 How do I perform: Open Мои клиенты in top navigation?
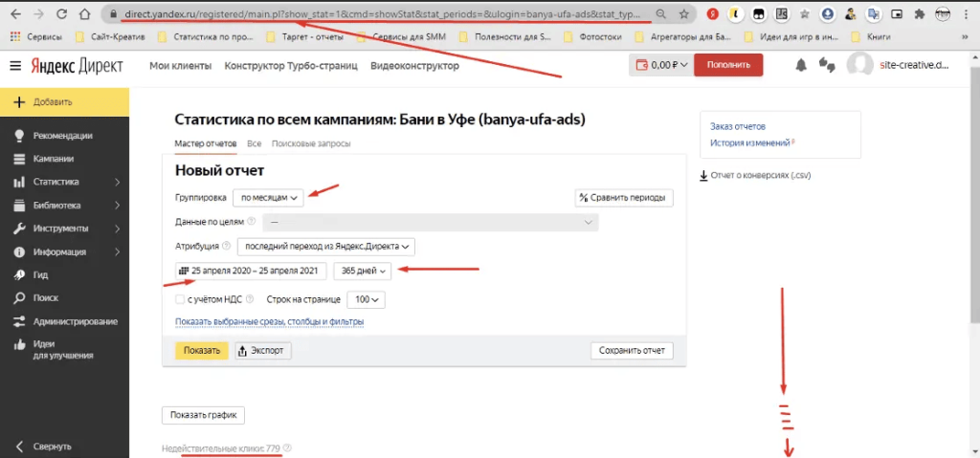pyautogui.click(x=181, y=66)
